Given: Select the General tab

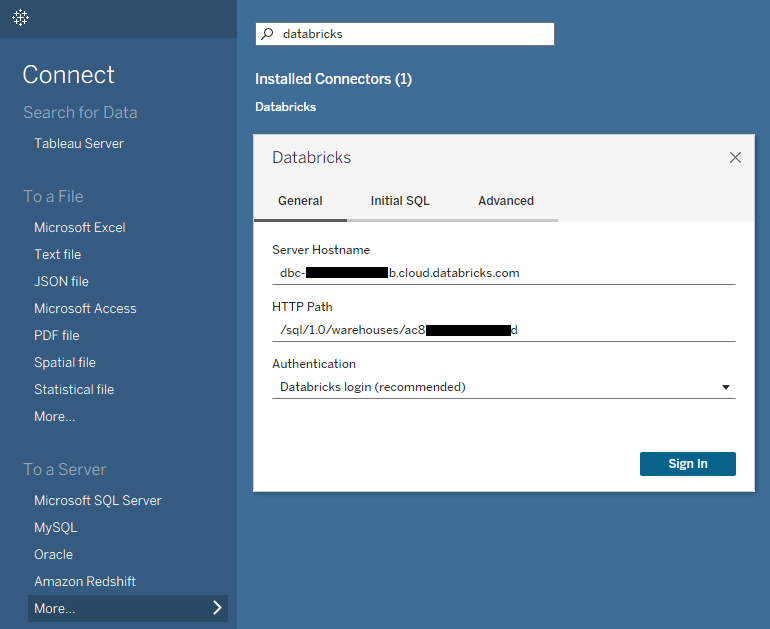Looking at the screenshot, I should pos(300,201).
